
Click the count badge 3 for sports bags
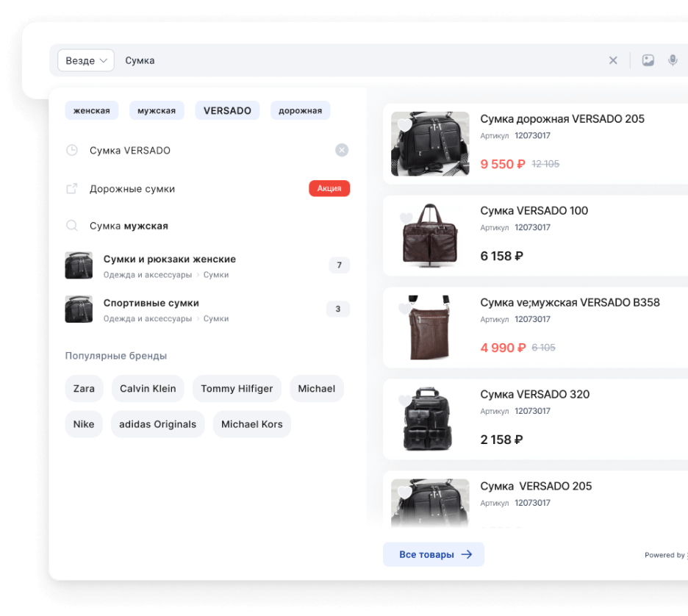click(338, 309)
